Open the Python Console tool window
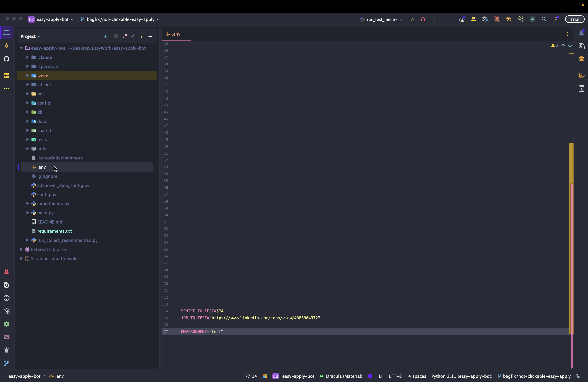Image resolution: width=588 pixels, height=382 pixels. (x=7, y=298)
